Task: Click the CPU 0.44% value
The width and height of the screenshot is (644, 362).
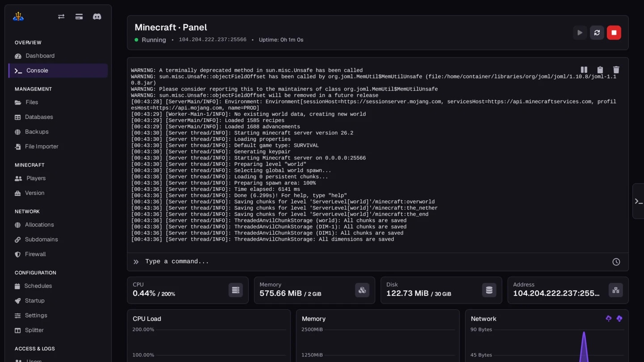Action: pyautogui.click(x=144, y=293)
